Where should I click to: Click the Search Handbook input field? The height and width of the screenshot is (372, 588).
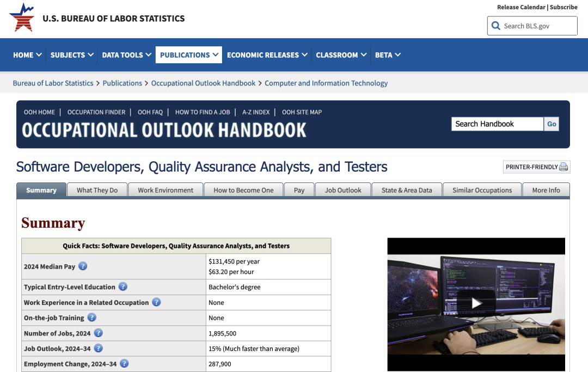click(497, 124)
